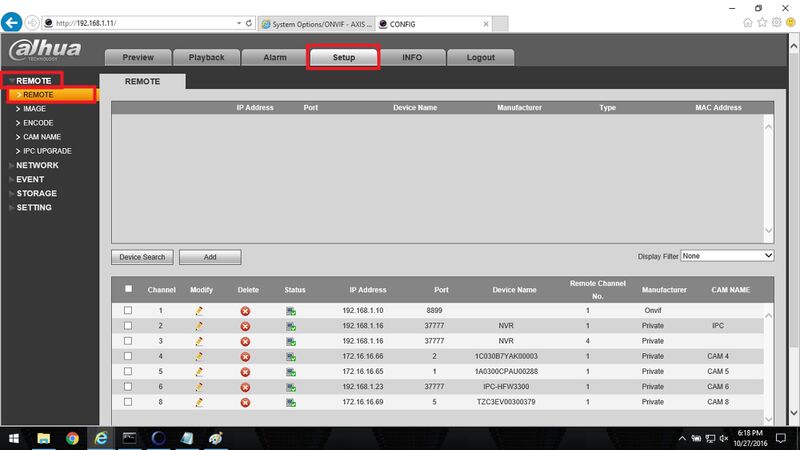Open Chrome from the taskbar

coord(72,438)
